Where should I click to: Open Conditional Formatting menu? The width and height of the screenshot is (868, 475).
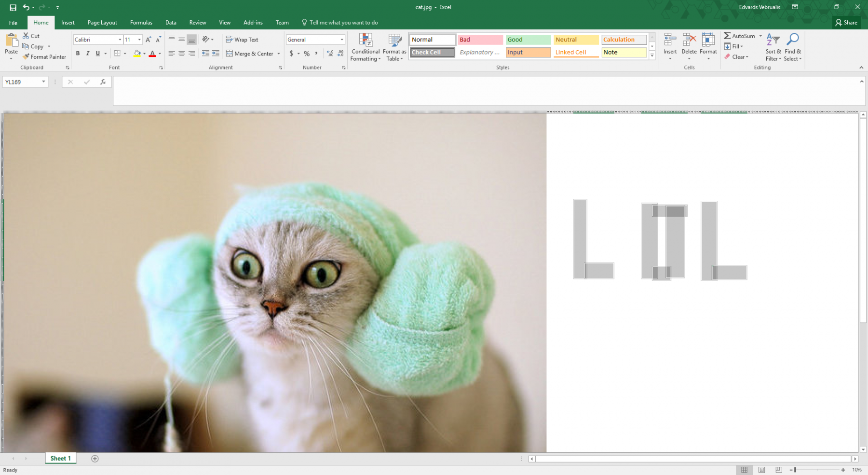click(x=366, y=47)
